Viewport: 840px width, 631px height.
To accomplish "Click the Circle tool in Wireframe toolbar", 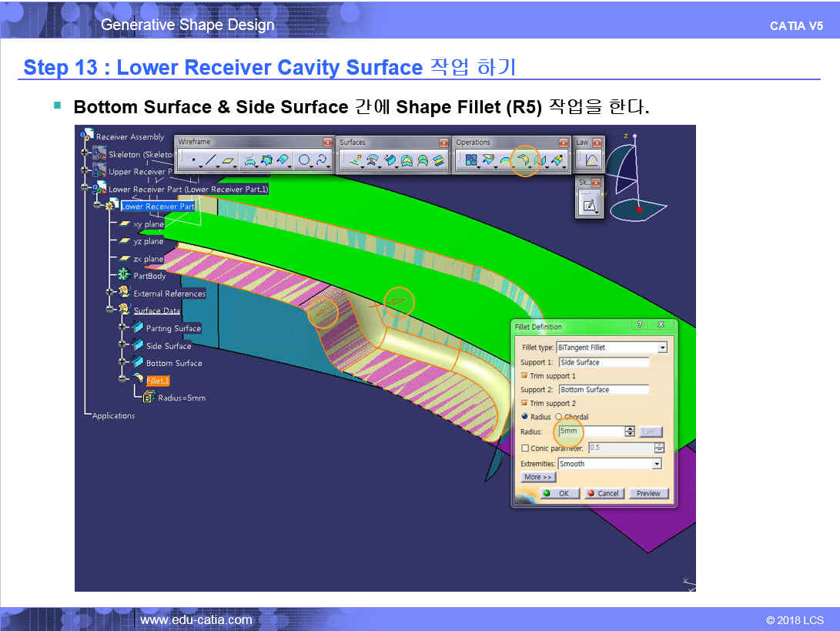I will point(304,160).
